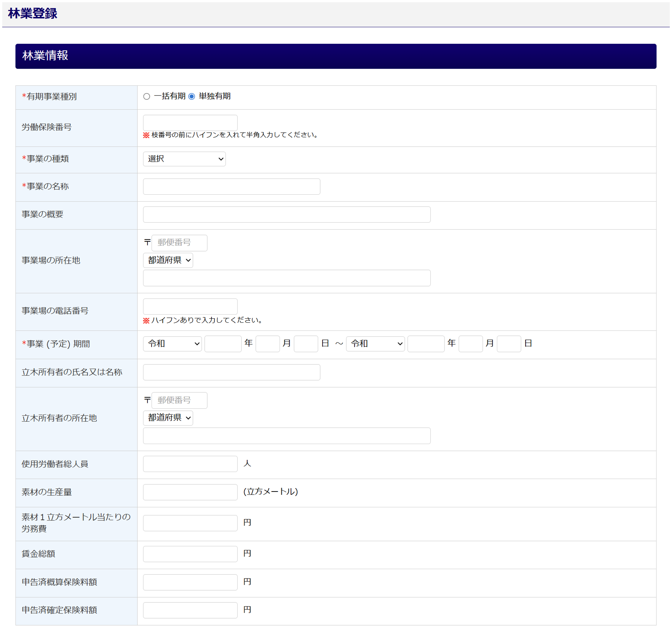Open 立木所有者の所在地 都道府県 dropdown

168,418
